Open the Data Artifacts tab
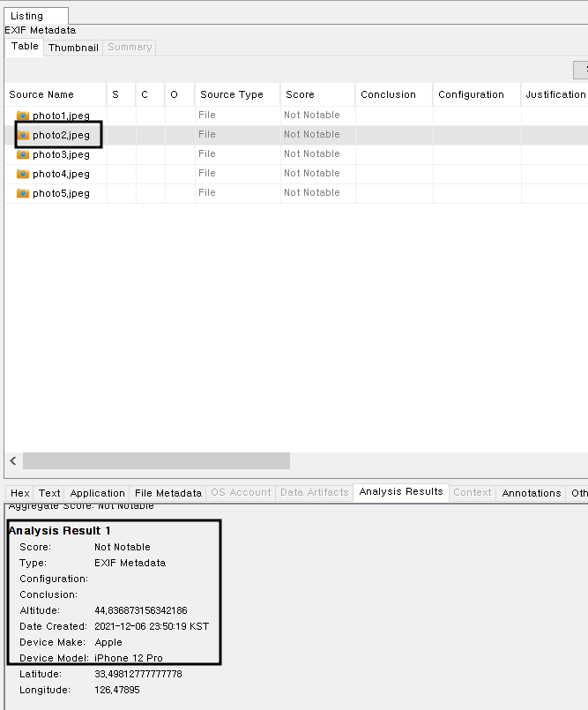This screenshot has width=588, height=710. 314,493
